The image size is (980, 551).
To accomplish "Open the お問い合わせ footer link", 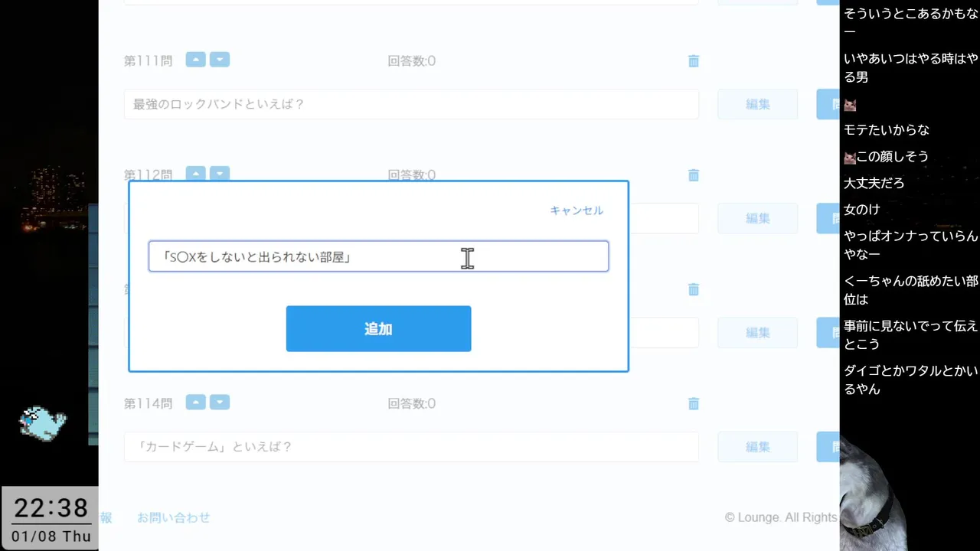I will coord(174,517).
